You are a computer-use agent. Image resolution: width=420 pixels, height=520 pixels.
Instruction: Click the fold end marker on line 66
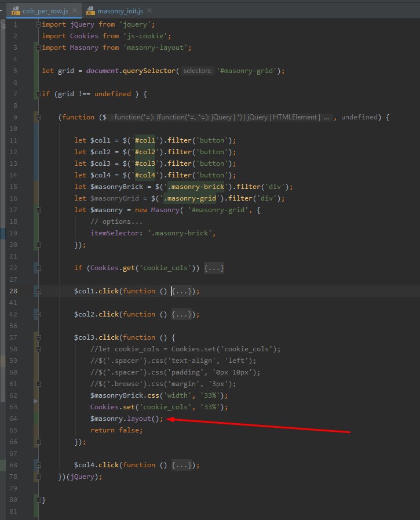pyautogui.click(x=38, y=442)
